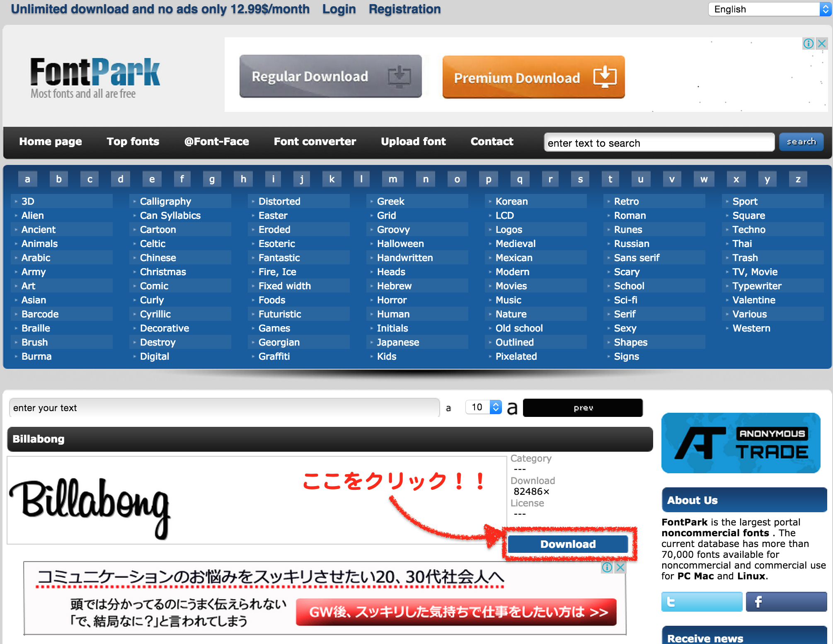833x644 pixels.
Task: Click the large letter 'a' size icon
Action: point(512,408)
